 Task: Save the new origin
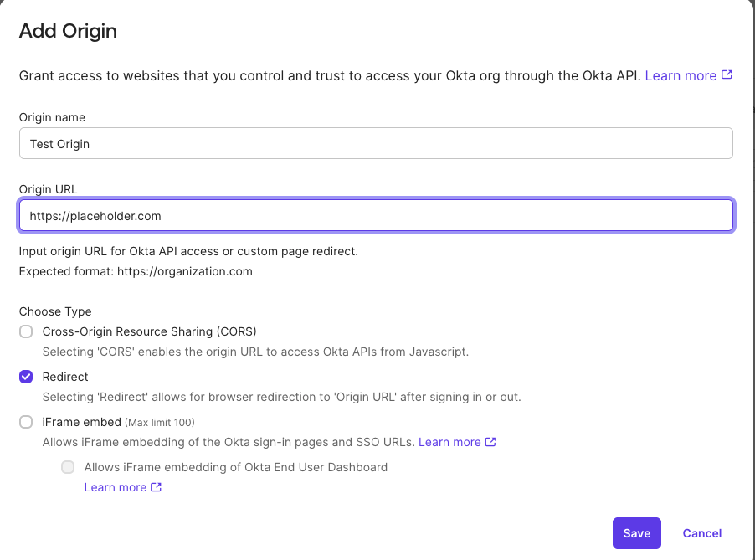[636, 533]
